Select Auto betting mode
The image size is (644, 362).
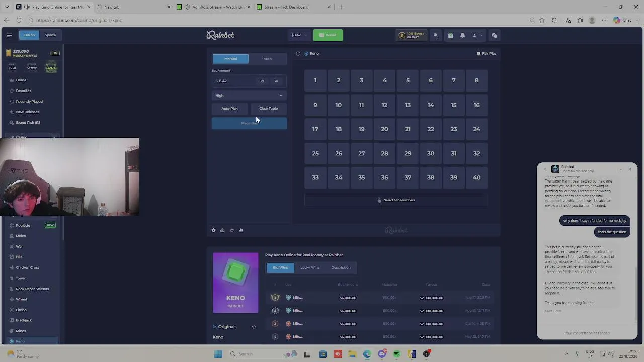(268, 59)
